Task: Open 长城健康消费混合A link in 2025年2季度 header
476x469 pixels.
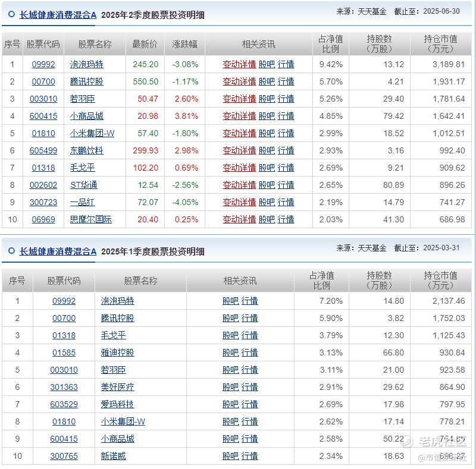Action: tap(58, 15)
